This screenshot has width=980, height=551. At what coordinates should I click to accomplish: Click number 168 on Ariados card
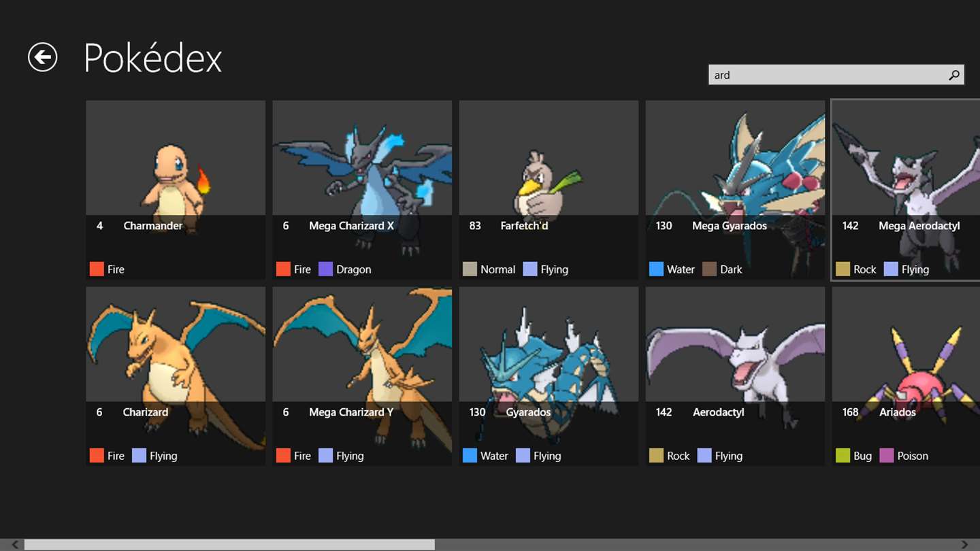click(x=851, y=412)
